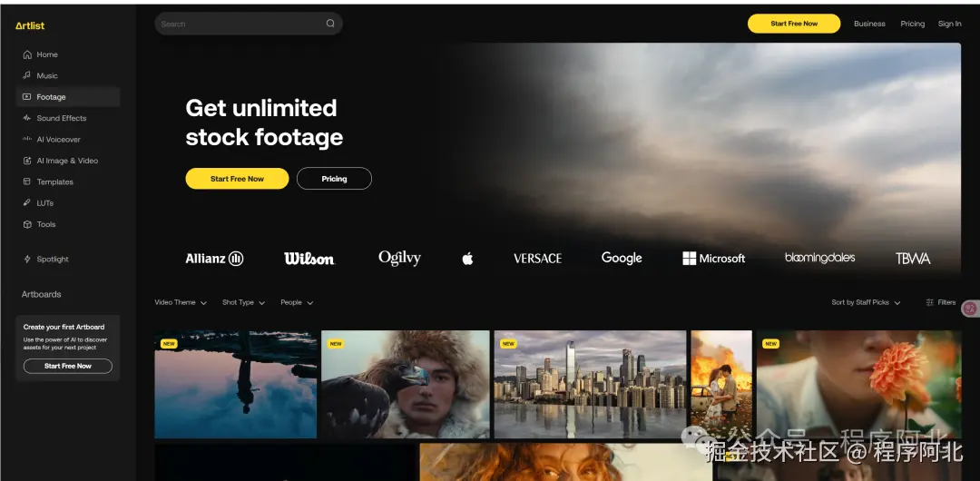Screen dimensions: 980x481
Task: Click the Sign In link
Action: coord(949,24)
